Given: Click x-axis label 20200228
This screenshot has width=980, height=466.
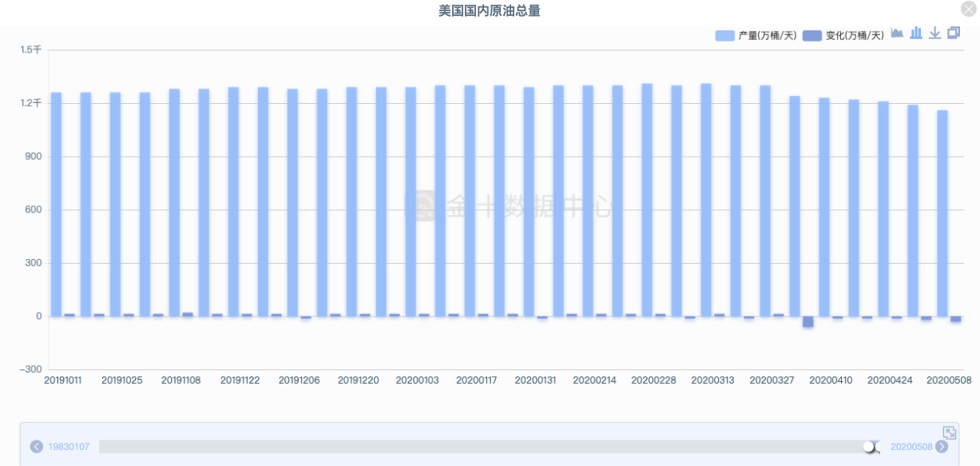Looking at the screenshot, I should tap(654, 380).
